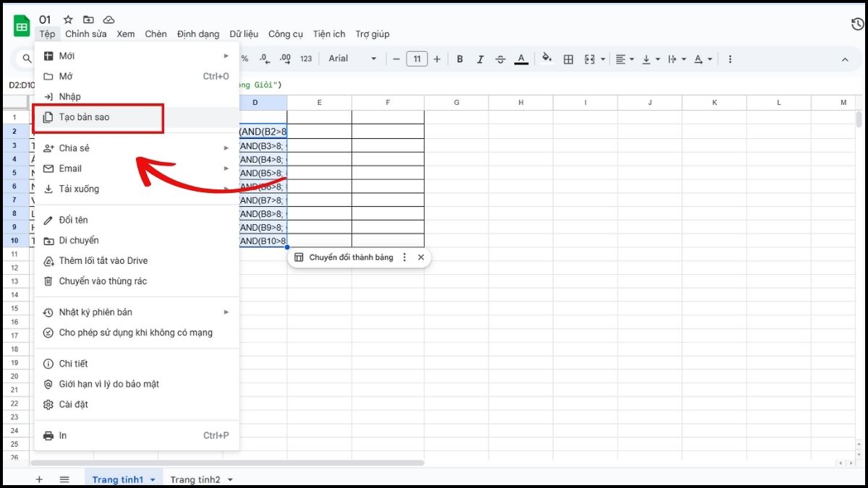
Task: Click the format as currency percent icon
Action: pos(244,59)
